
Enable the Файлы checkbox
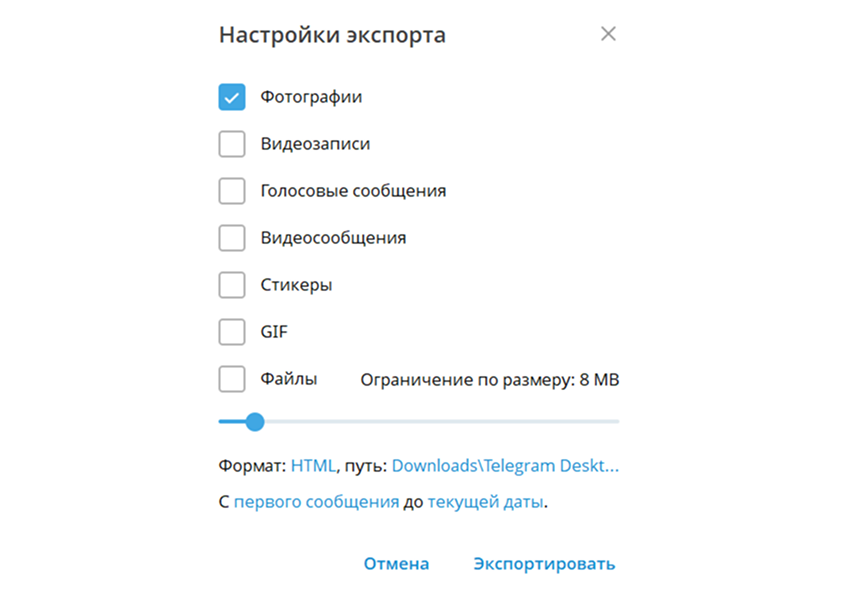coord(231,379)
